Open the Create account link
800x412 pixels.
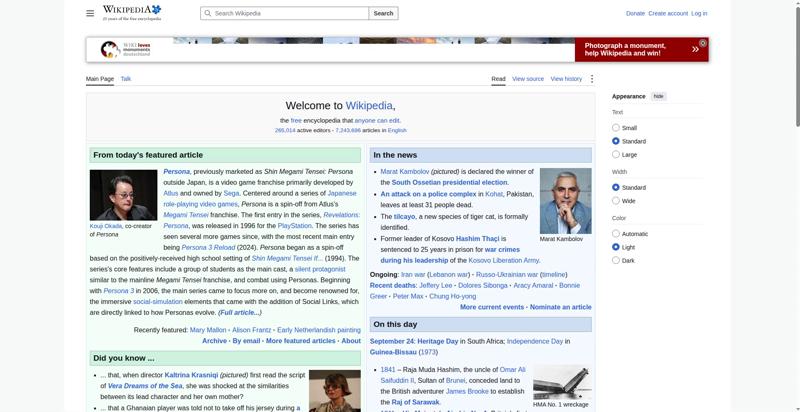coord(668,13)
